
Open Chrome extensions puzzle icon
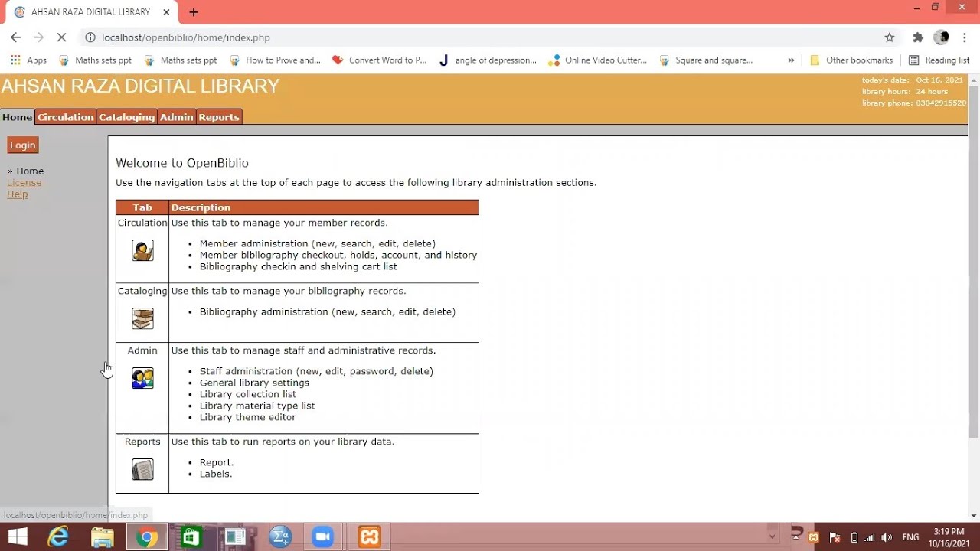pyautogui.click(x=918, y=37)
